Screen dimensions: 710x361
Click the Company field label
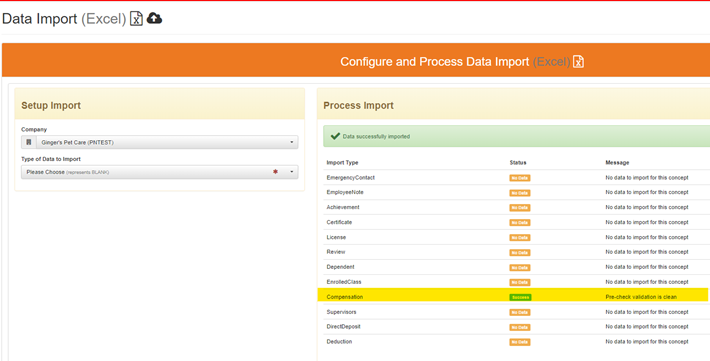(x=34, y=130)
